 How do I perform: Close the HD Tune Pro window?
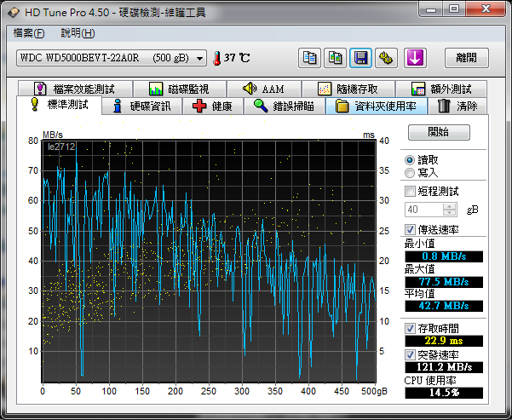point(486,9)
